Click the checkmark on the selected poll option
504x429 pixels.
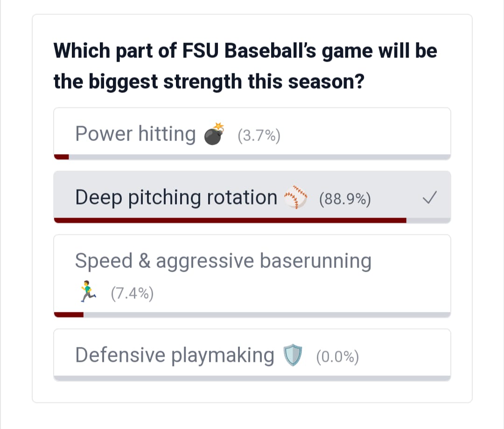[429, 198]
